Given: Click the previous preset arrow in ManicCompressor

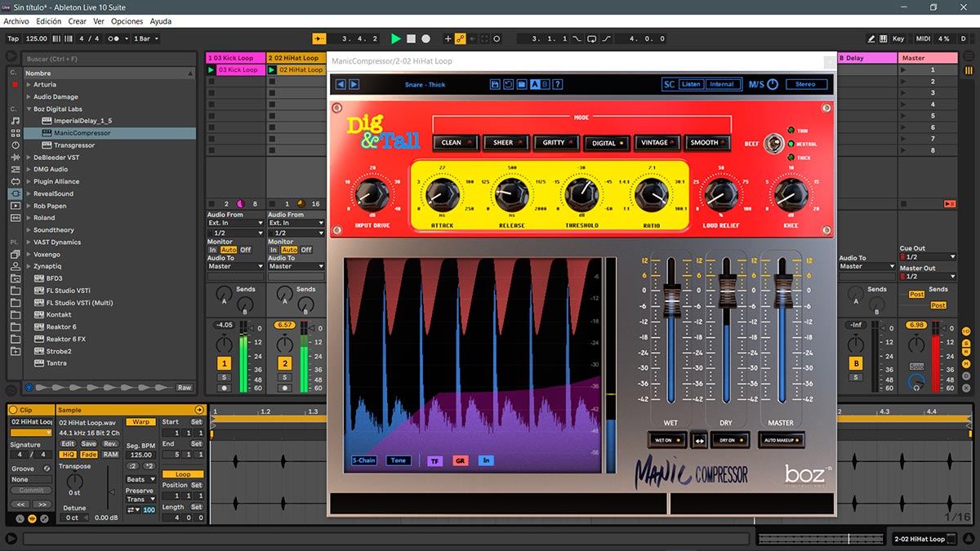Looking at the screenshot, I should pos(341,84).
